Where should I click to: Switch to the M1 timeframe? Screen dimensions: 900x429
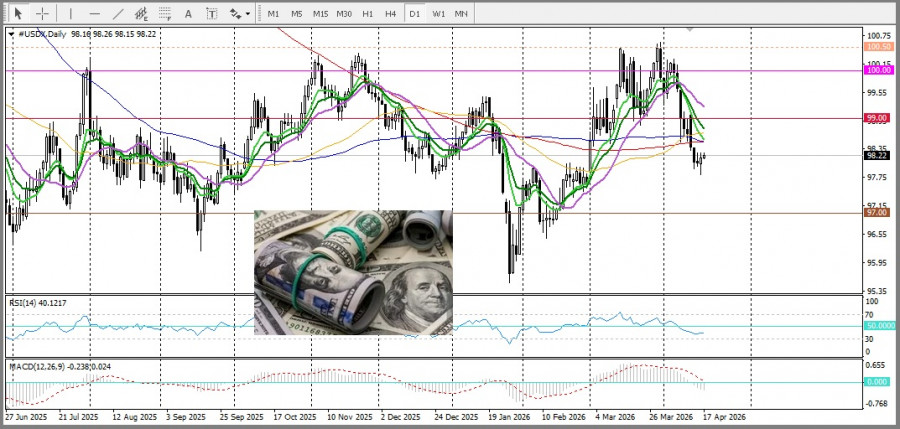pyautogui.click(x=274, y=13)
